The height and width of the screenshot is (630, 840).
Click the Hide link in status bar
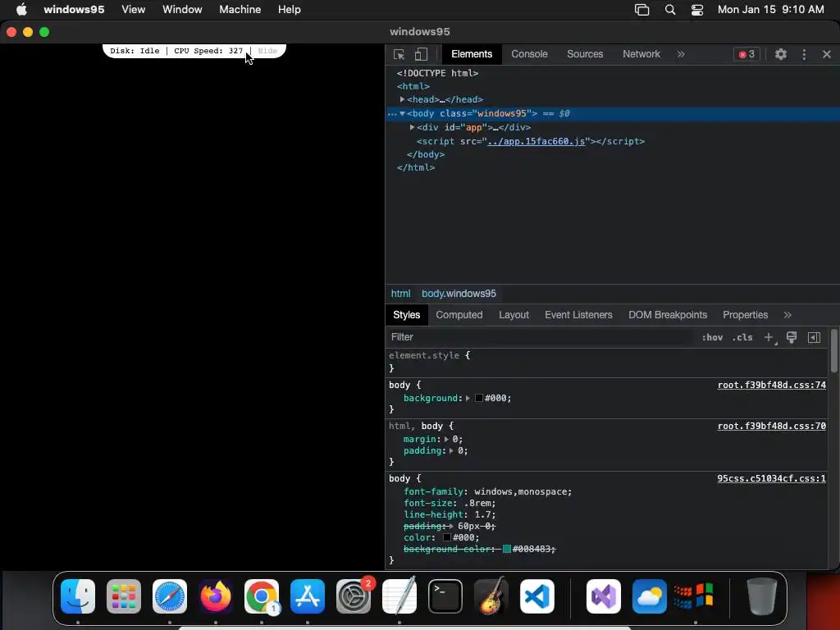coord(267,51)
